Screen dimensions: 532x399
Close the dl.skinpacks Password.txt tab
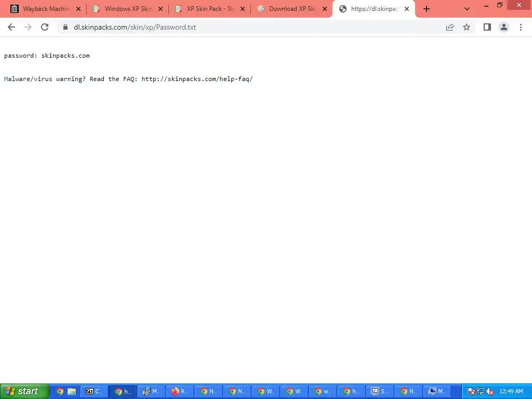[x=407, y=9]
